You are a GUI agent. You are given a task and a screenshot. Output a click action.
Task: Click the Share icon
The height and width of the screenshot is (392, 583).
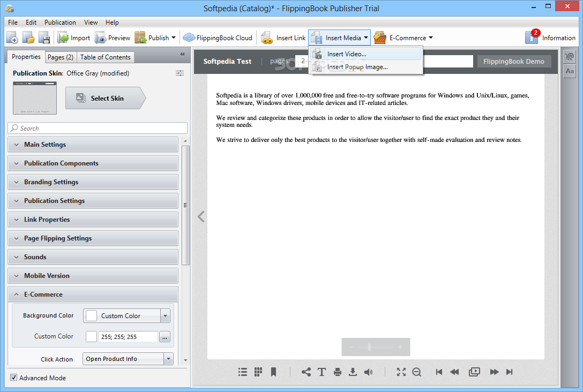[x=306, y=372]
